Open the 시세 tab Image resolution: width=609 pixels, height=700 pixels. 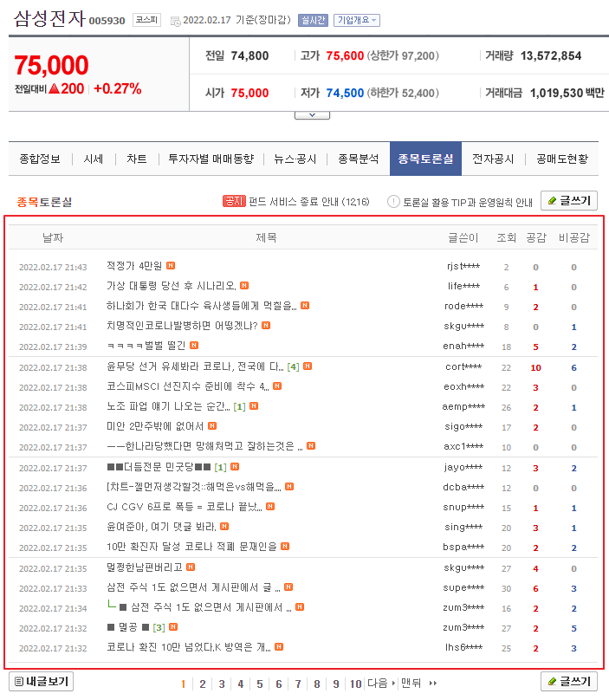click(94, 159)
